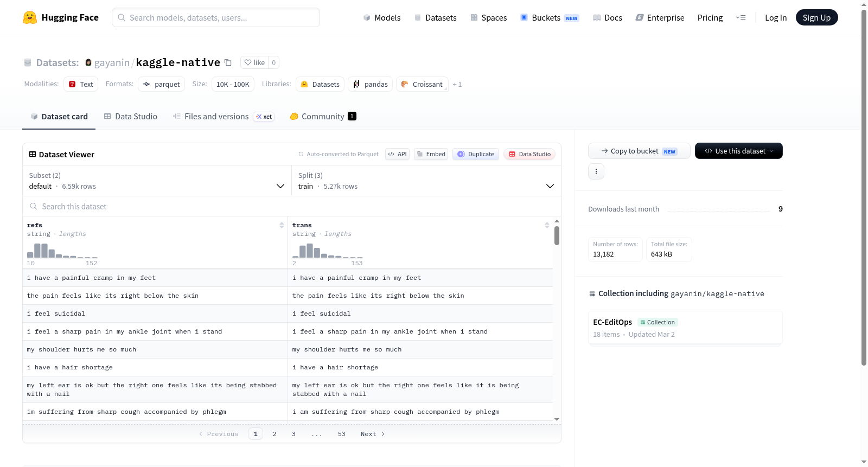Select the Croissant library tag

tap(423, 84)
